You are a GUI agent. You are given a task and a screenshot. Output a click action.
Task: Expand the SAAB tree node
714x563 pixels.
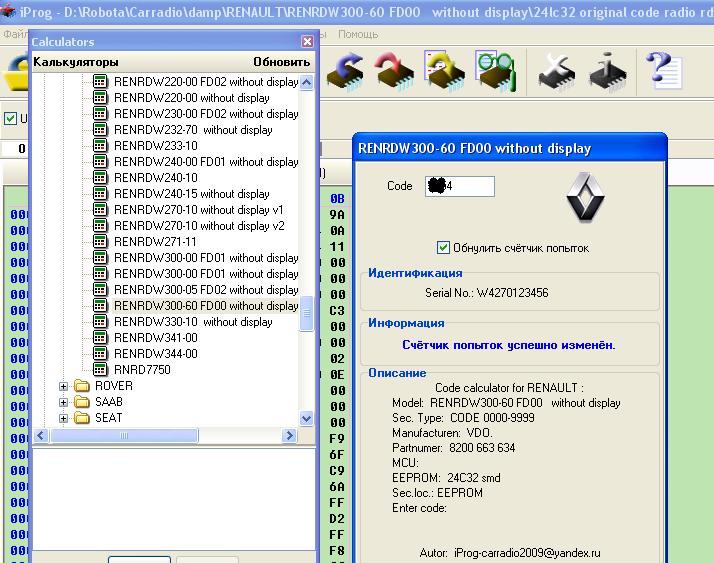coord(63,402)
